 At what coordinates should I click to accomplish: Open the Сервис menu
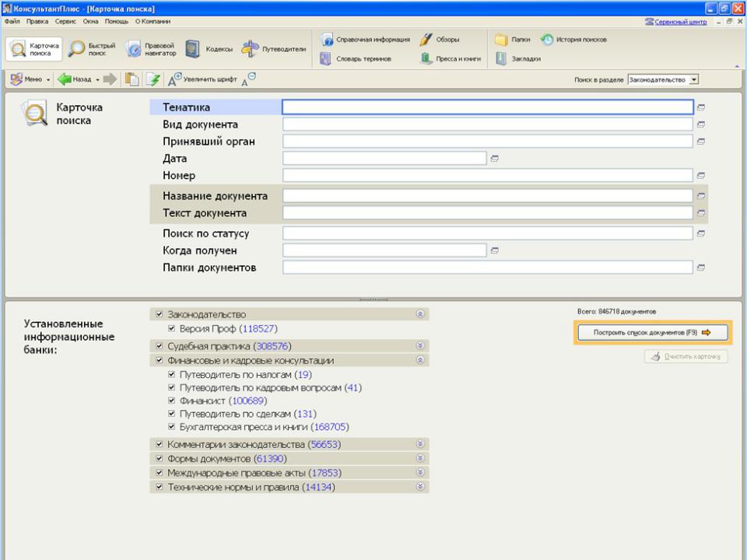(x=65, y=22)
